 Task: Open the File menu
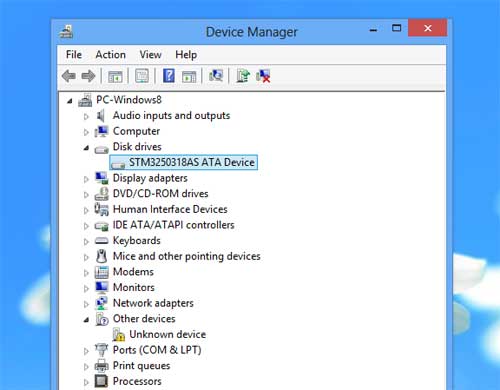click(x=74, y=54)
